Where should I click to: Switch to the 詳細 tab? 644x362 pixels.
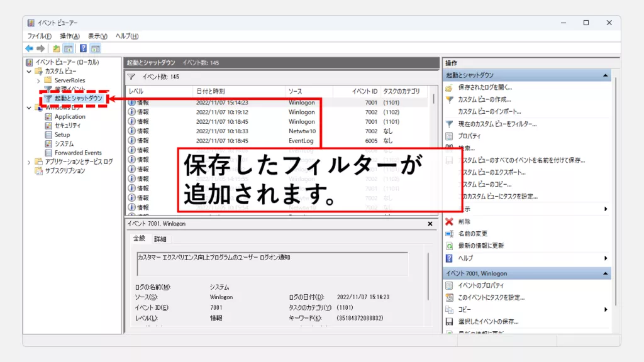pos(160,239)
